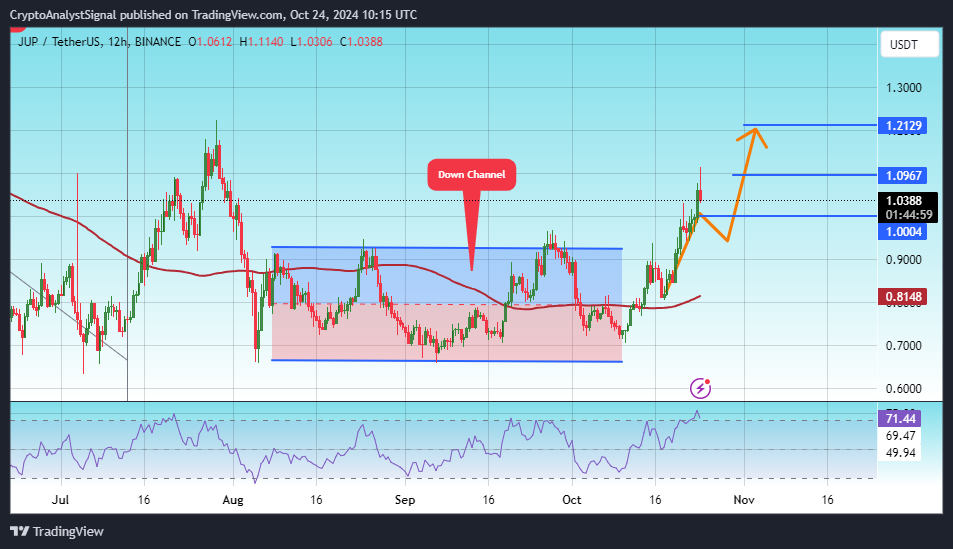This screenshot has width=953, height=549.
Task: Click the RSI 49.94 level label
Action: (901, 452)
